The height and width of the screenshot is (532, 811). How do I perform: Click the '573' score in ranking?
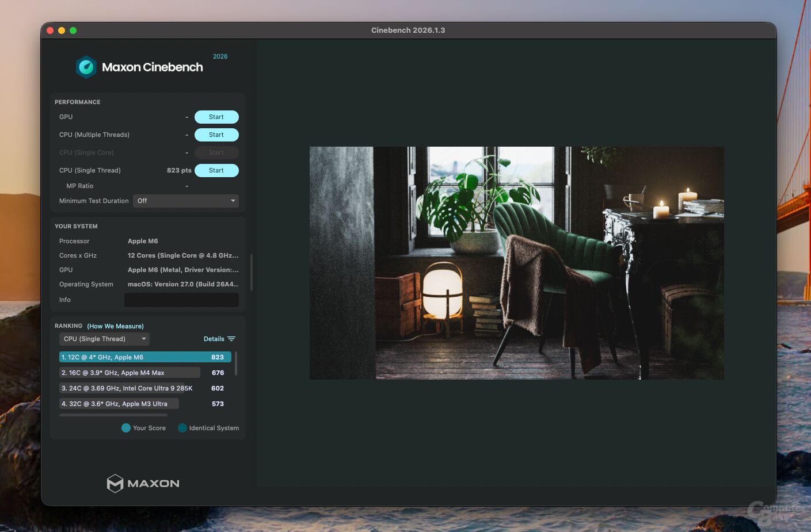click(218, 404)
